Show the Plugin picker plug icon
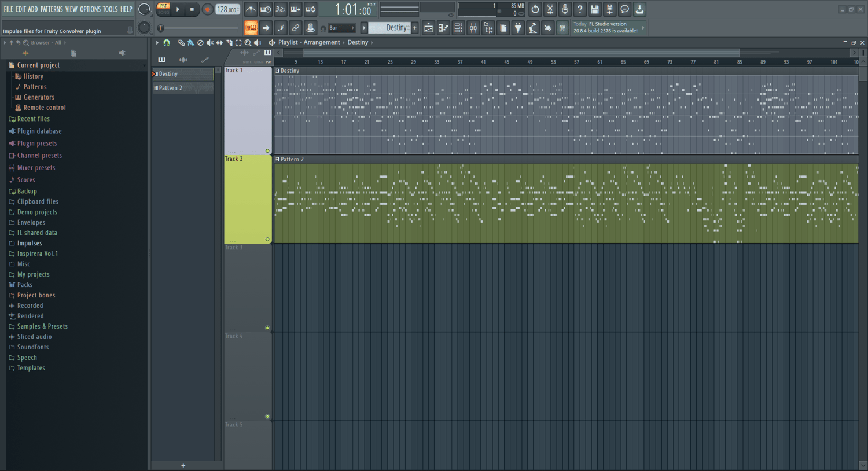Image resolution: width=868 pixels, height=471 pixels. pos(518,28)
